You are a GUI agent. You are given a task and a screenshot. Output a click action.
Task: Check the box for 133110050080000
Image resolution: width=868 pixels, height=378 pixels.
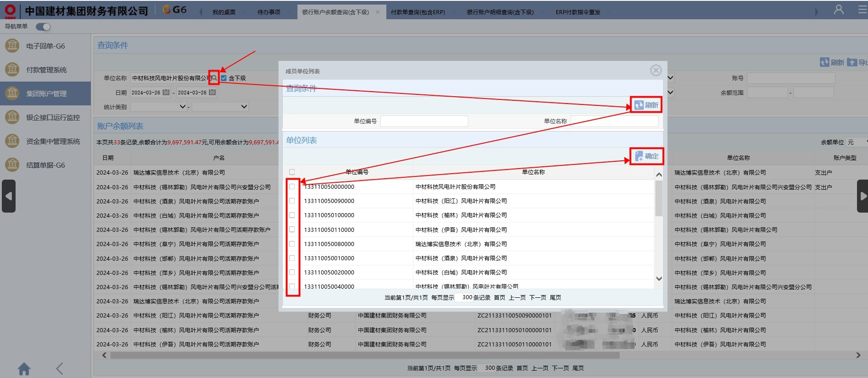(x=292, y=244)
